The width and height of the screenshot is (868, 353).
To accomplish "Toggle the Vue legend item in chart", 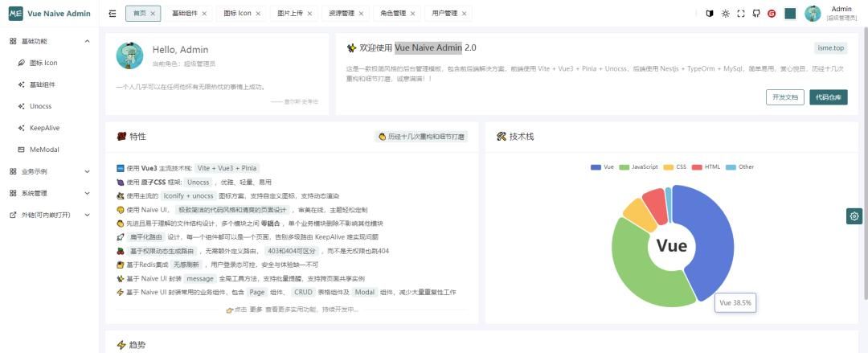I will (603, 166).
